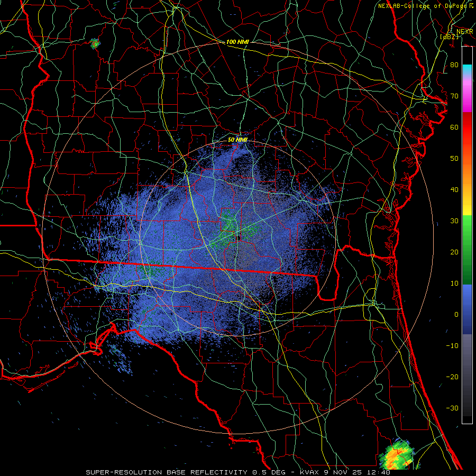Click the "50 NMI" range ring label
Image resolution: width=476 pixels, height=476 pixels.
point(237,140)
